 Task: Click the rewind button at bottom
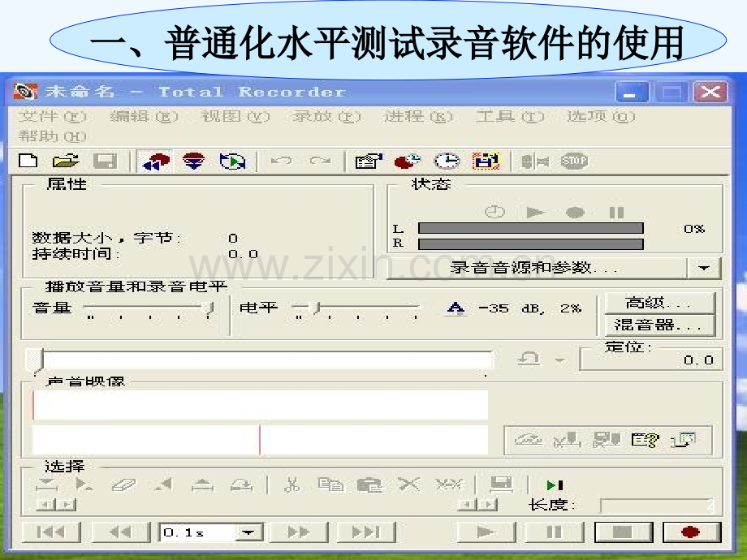coord(120,532)
